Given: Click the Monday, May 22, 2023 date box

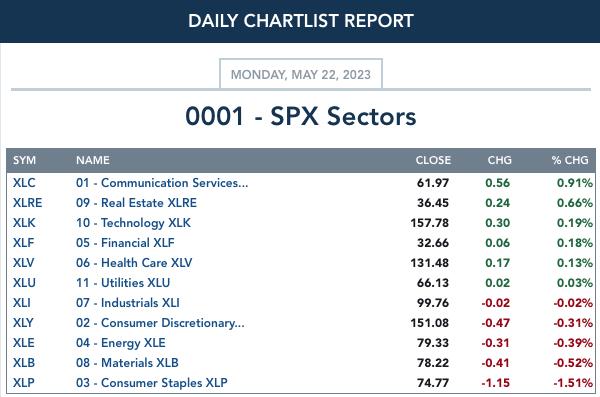Looking at the screenshot, I should pos(301,74).
